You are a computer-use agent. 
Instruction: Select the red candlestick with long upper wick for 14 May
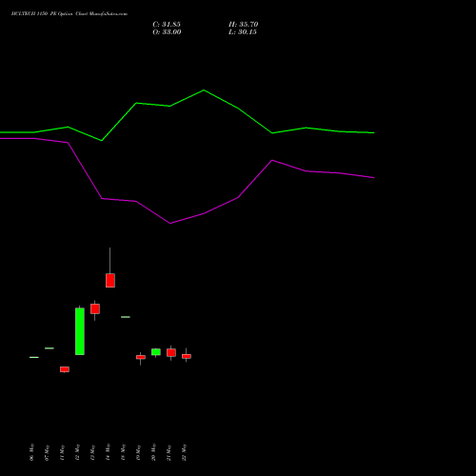coord(110,281)
